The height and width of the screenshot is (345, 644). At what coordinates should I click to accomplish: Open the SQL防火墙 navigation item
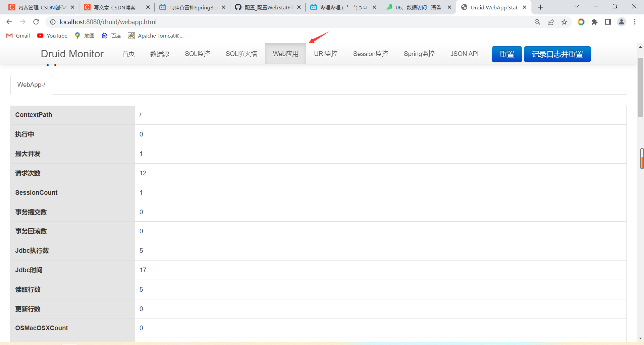click(241, 54)
